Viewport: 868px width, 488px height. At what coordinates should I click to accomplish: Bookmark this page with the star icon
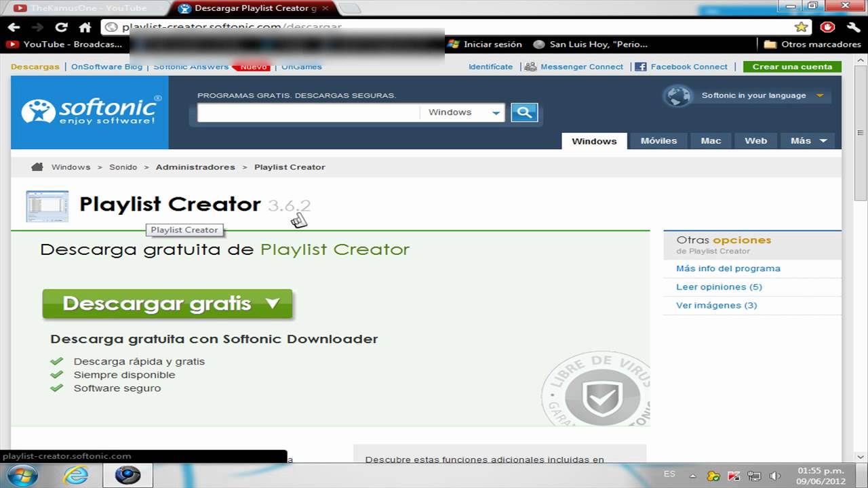pyautogui.click(x=801, y=27)
